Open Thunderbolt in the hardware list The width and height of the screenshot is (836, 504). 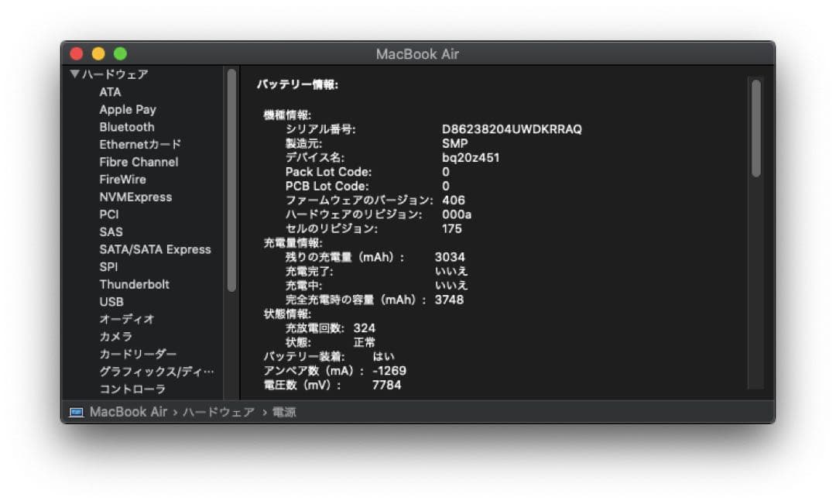pos(134,284)
